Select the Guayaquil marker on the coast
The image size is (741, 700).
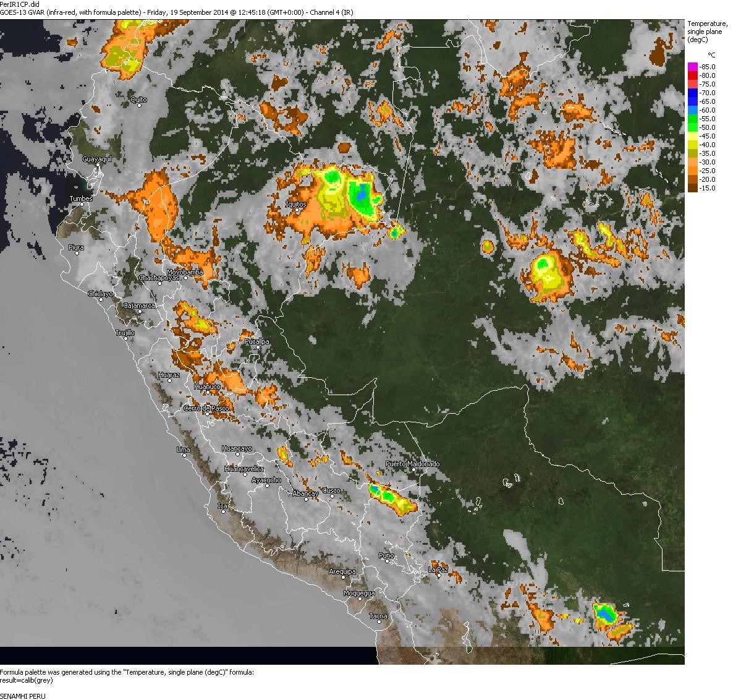98,165
